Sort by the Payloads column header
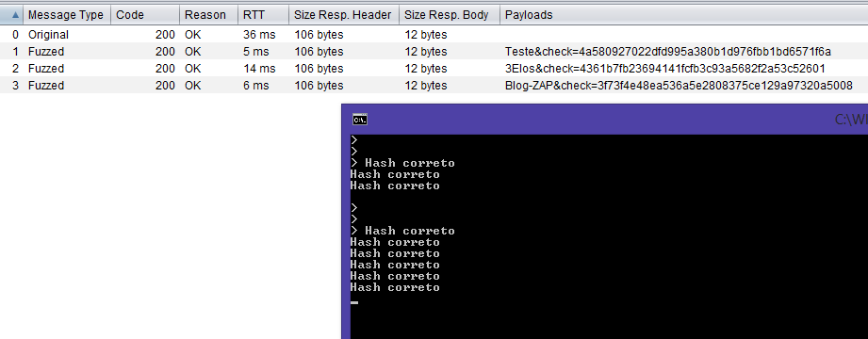The image size is (868, 339). tap(683, 15)
